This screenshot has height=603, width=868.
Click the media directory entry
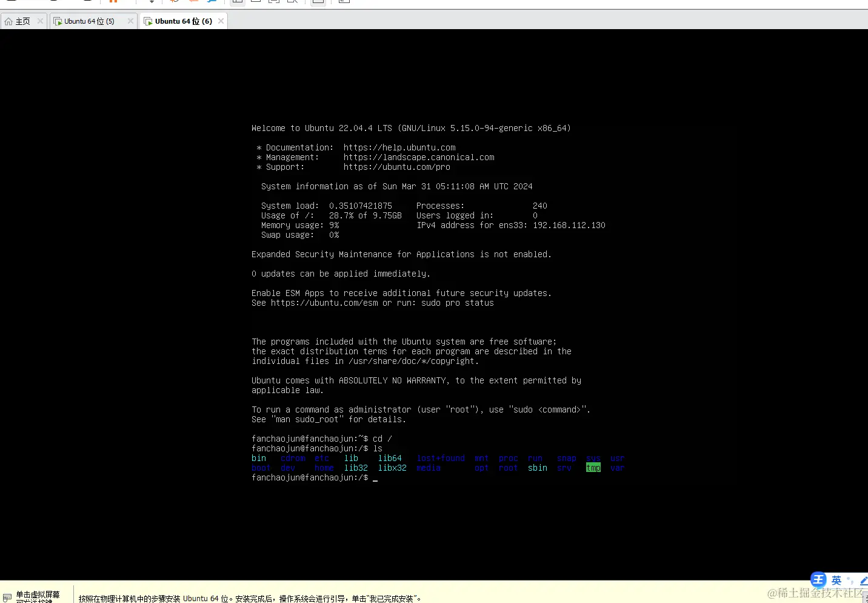click(x=429, y=468)
